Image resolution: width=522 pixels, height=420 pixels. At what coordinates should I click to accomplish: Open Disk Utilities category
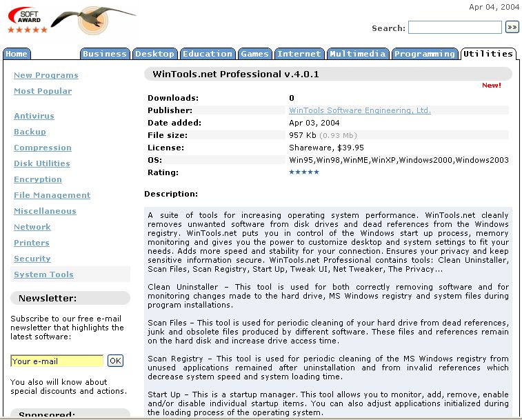coord(42,163)
